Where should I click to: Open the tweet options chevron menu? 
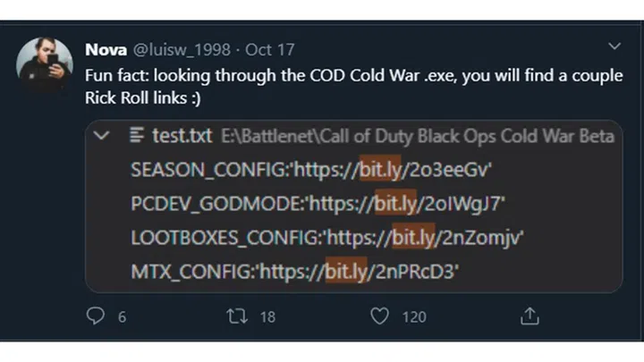click(614, 46)
